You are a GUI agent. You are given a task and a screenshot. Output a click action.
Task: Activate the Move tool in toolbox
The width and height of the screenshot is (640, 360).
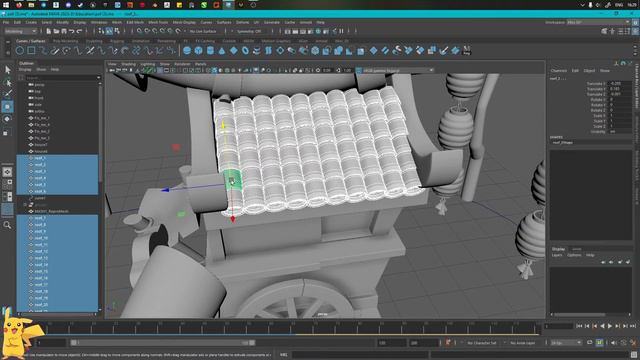coord(8,107)
